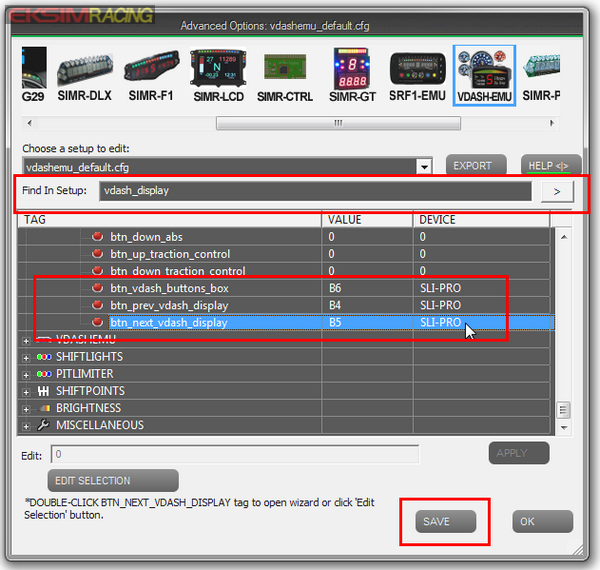Screen dimensions: 600x570
Task: Select the SIMR-GT device thumbnail
Action: pos(352,75)
